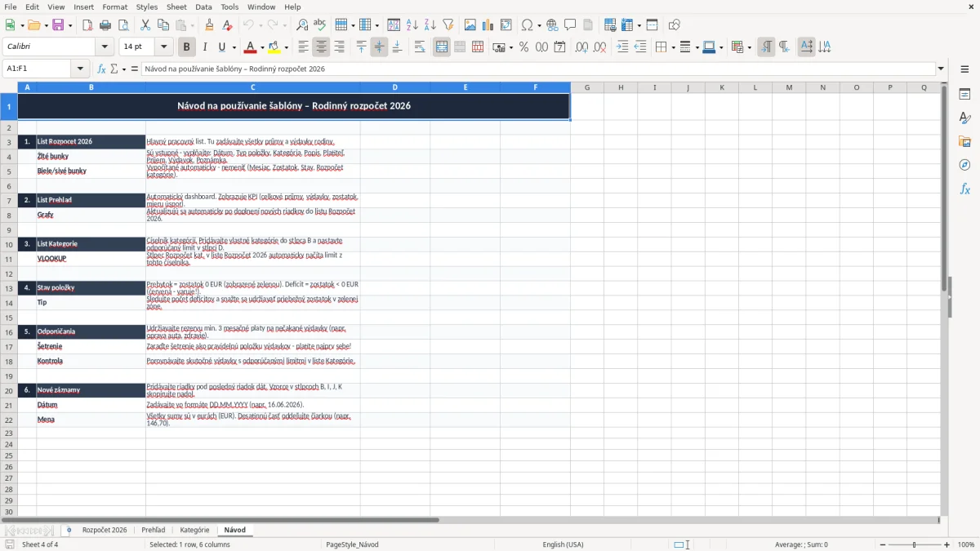Open sidebar Styles panel icon
The width and height of the screenshot is (980, 551).
pos(964,118)
